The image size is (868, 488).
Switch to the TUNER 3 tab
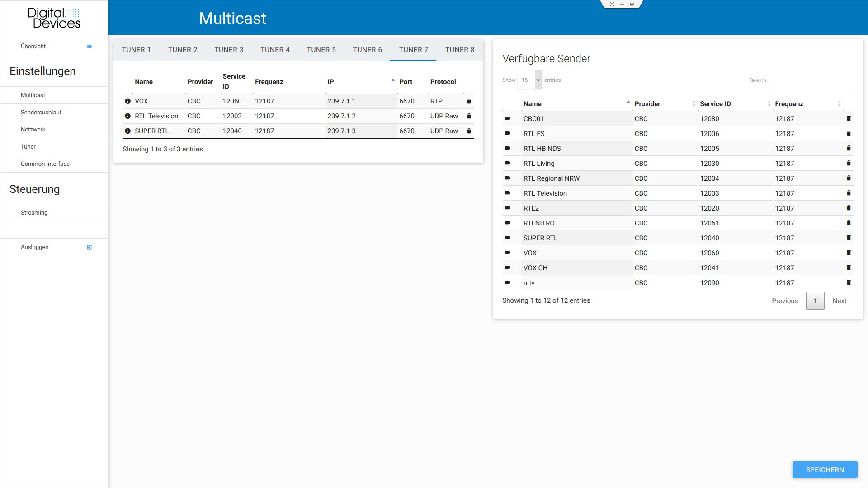(229, 50)
